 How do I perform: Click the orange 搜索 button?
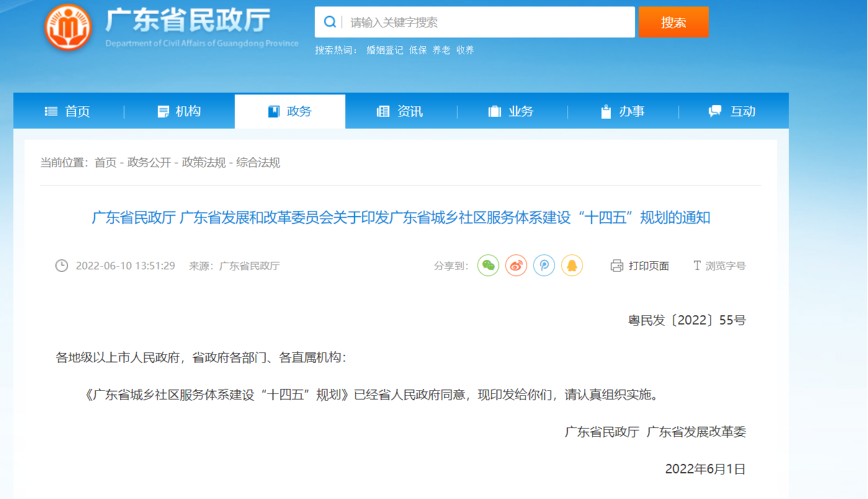click(673, 22)
